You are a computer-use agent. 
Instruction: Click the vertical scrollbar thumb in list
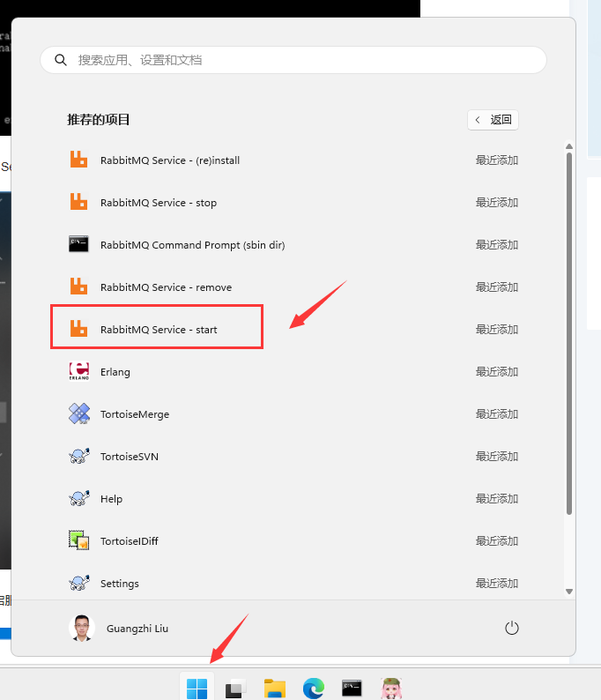pos(569,333)
